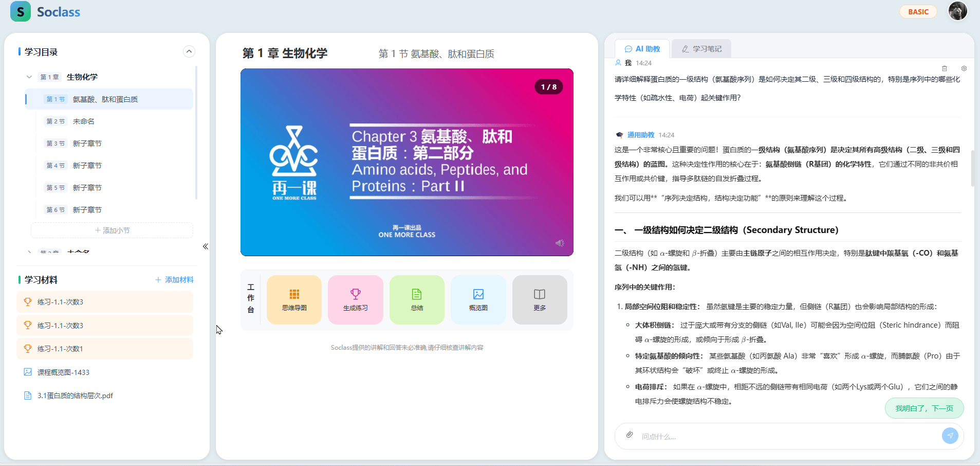Open the 3.1蛋白质的结构层次.pdf file

coord(75,396)
